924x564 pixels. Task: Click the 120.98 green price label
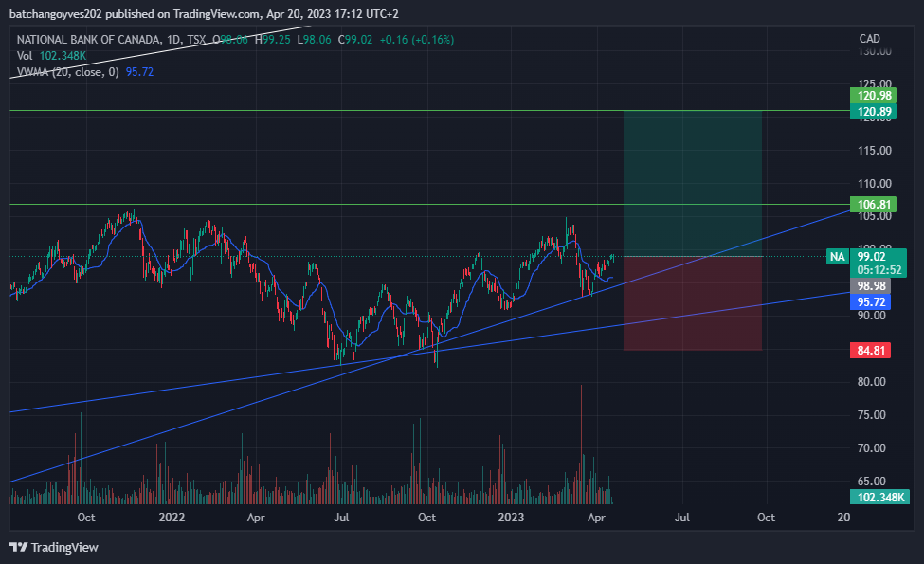coord(874,96)
